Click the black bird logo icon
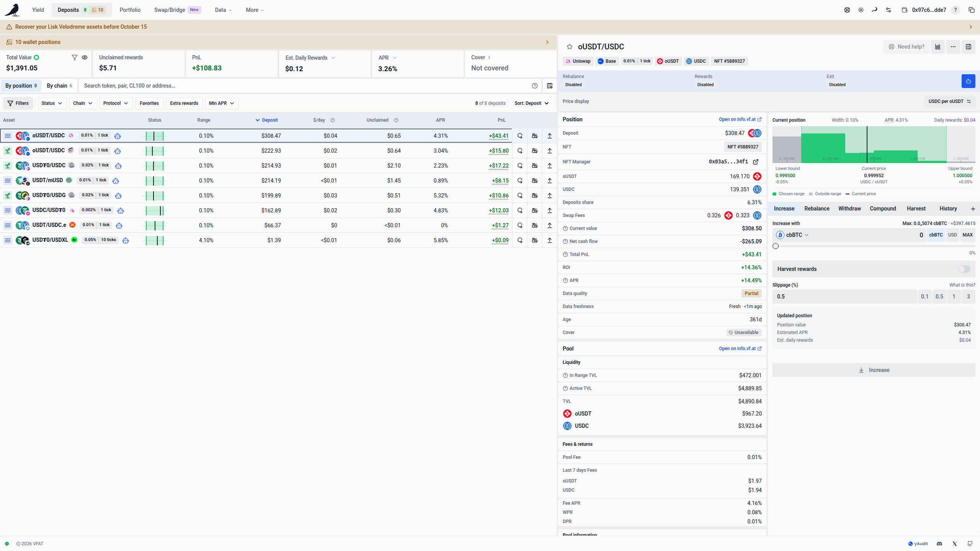The height and width of the screenshot is (551, 980). point(12,10)
